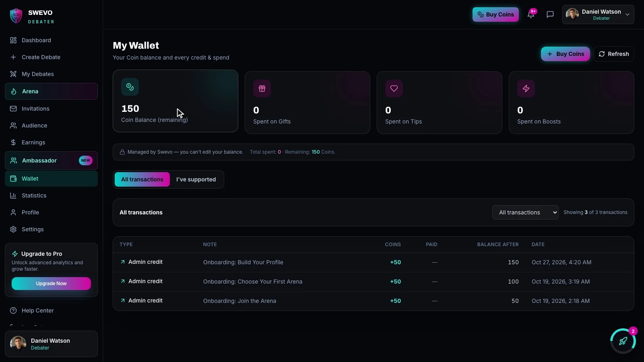
Task: Click the BALANCE AFTER column header
Action: click(x=498, y=245)
